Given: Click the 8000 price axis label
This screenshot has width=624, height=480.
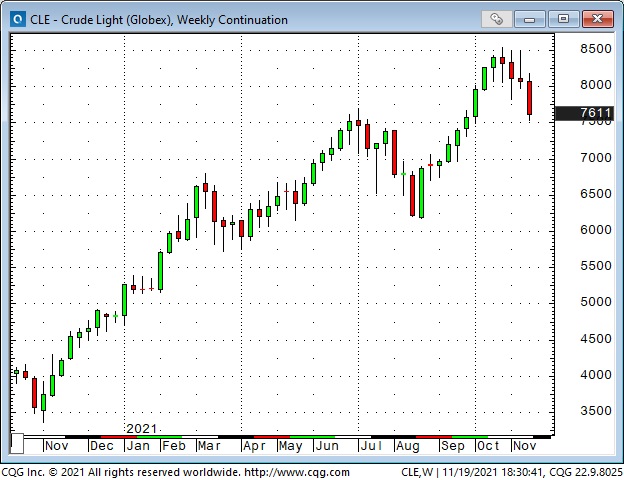Looking at the screenshot, I should 596,85.
